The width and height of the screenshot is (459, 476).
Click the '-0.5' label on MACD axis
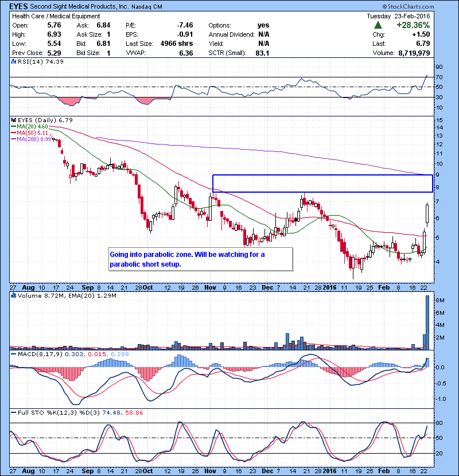[x=439, y=383]
